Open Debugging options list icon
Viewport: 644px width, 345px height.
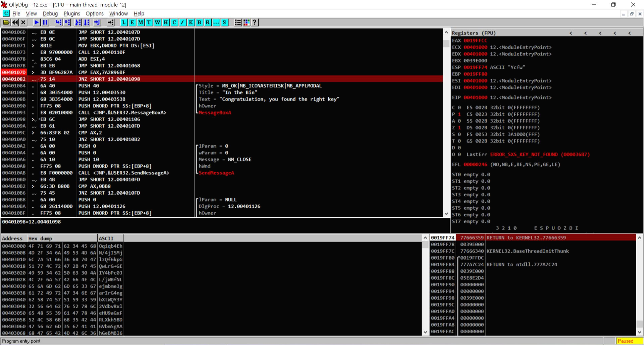tap(238, 22)
